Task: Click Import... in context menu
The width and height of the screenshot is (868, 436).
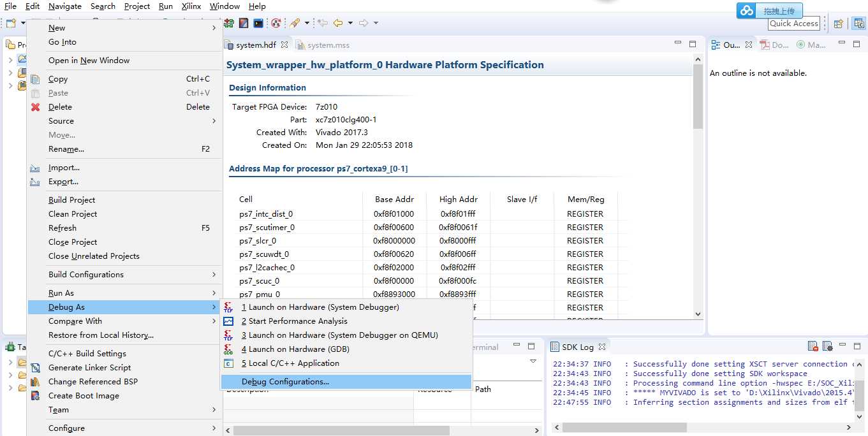Action: 124,168
